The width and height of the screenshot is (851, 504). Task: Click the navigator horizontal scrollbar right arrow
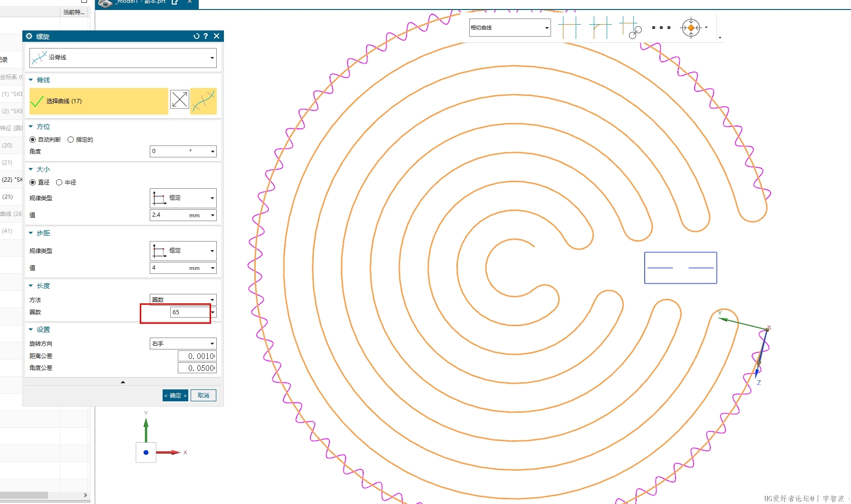pos(85,495)
